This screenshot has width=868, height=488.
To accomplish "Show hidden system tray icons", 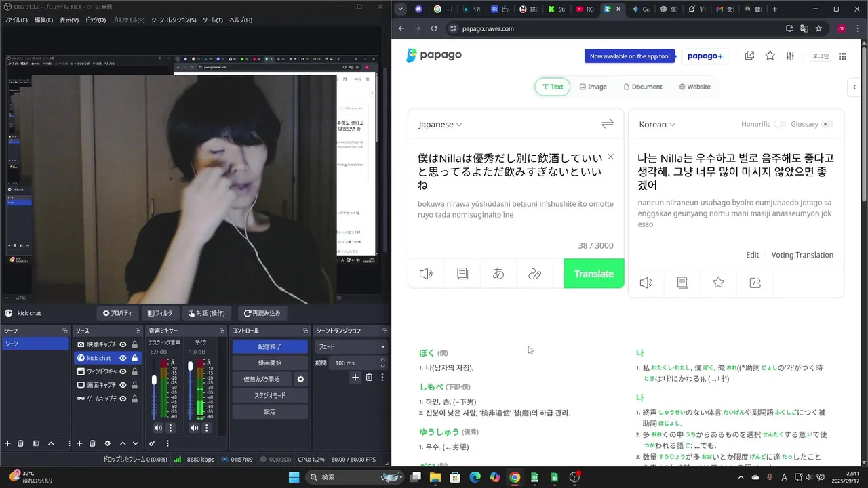I will point(741,477).
